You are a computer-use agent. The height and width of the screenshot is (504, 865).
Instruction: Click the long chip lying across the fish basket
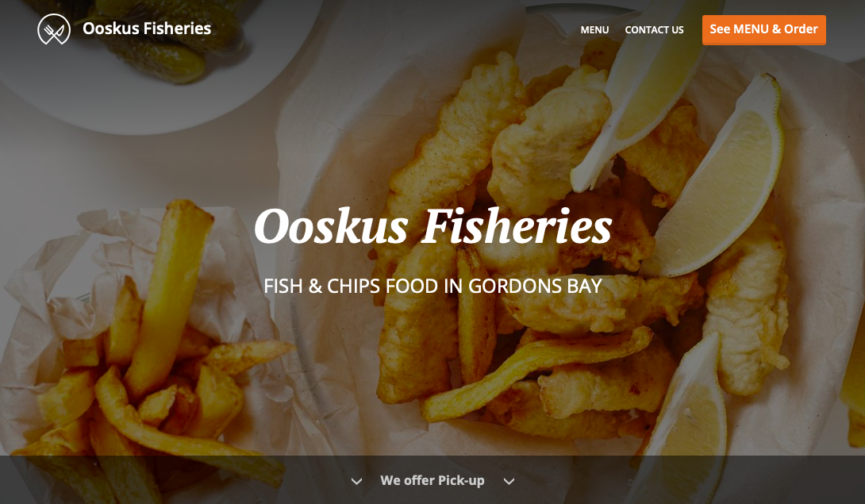535,372
